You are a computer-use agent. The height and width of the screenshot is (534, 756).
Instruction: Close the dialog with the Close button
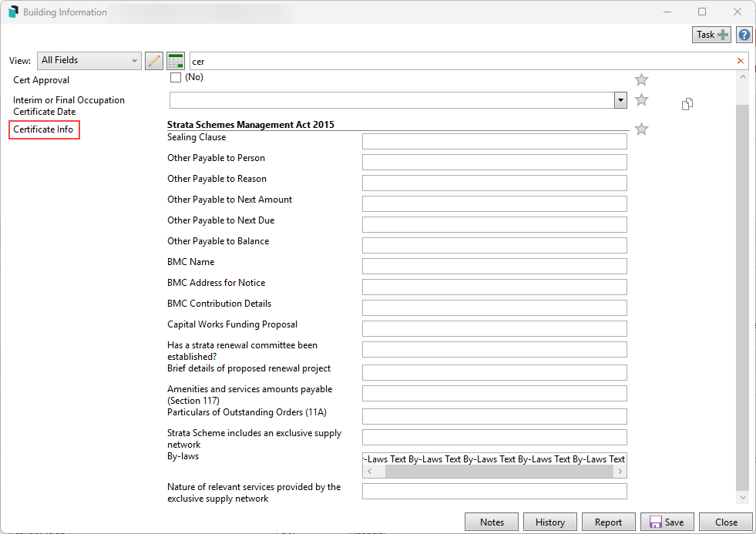[726, 522]
